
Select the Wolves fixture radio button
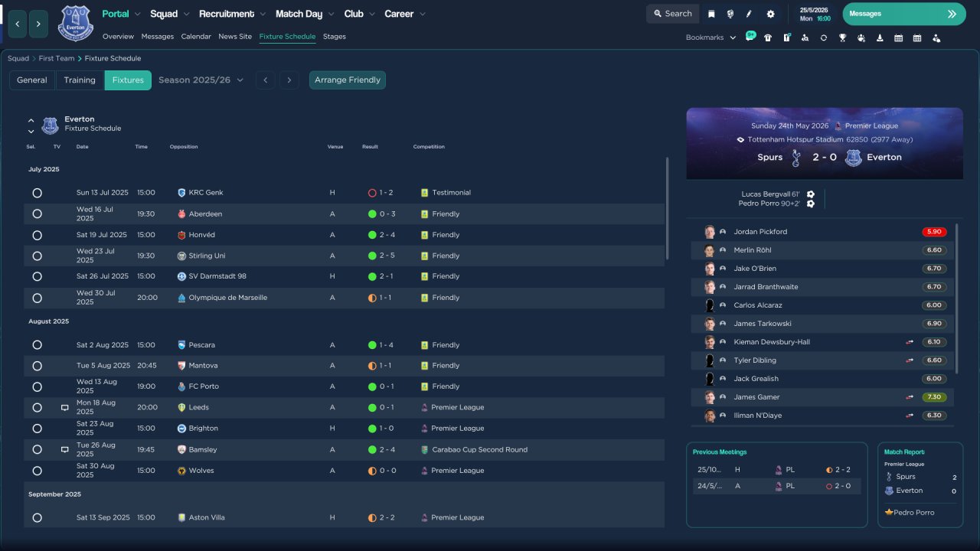(x=37, y=471)
